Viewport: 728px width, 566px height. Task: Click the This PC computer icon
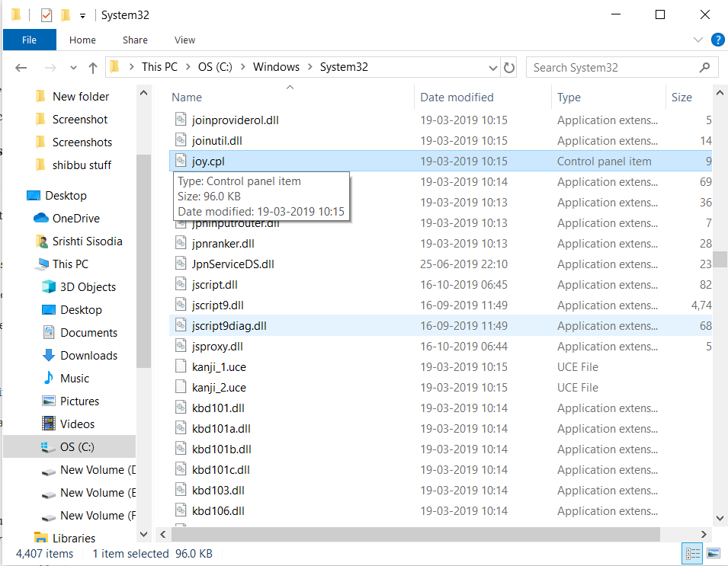point(42,264)
